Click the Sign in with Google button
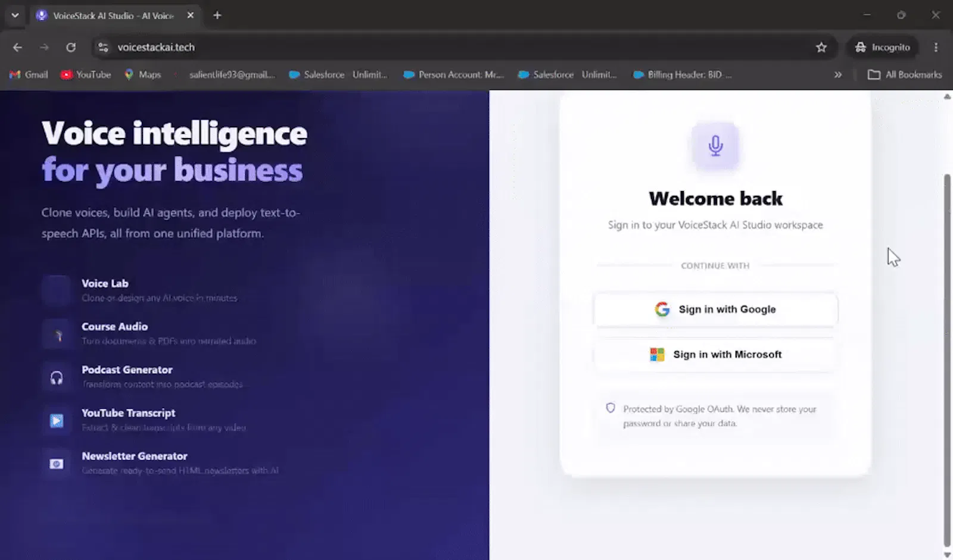This screenshot has height=560, width=953. click(715, 309)
